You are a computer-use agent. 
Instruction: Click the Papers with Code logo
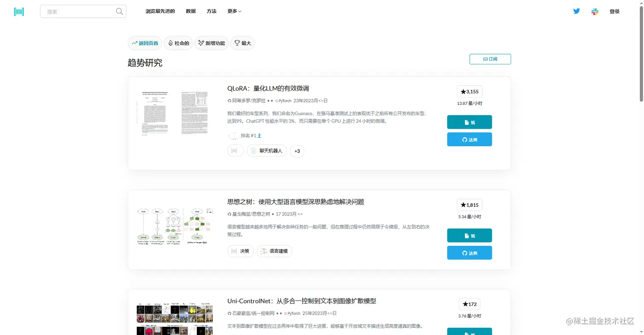click(x=19, y=12)
